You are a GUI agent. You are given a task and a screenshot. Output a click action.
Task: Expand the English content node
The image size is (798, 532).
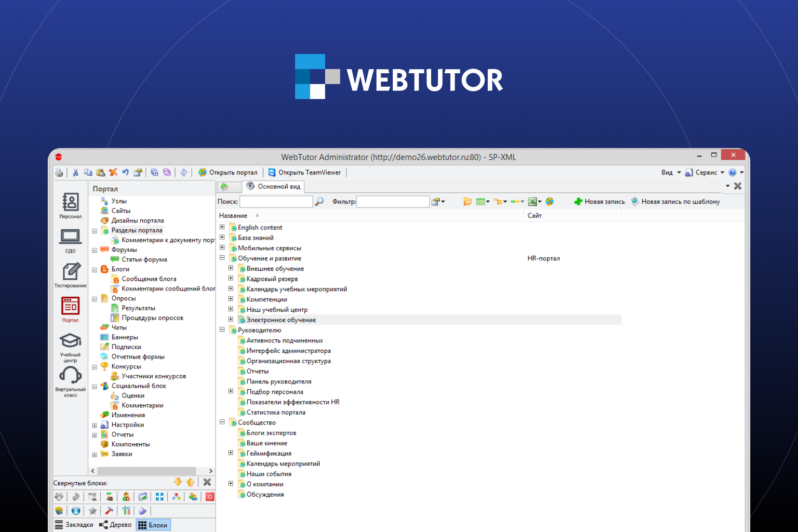[x=222, y=227]
